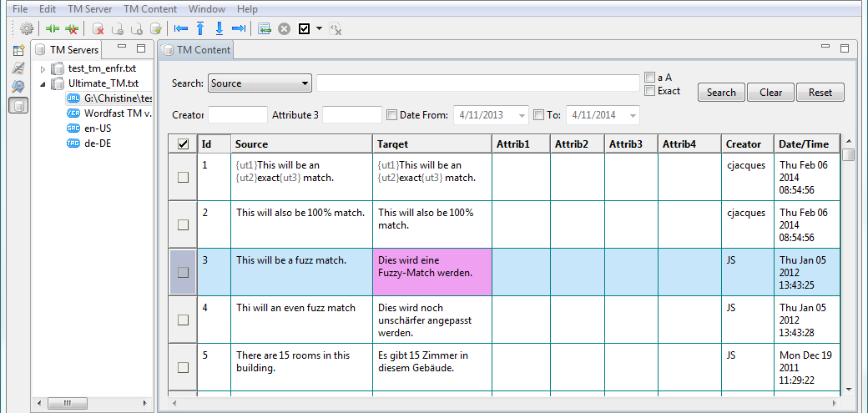
Task: Click the blue up arrow toolbar icon
Action: (200, 28)
